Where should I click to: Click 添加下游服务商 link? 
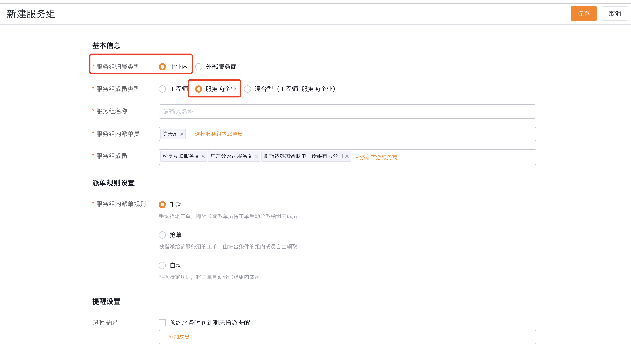click(x=376, y=158)
